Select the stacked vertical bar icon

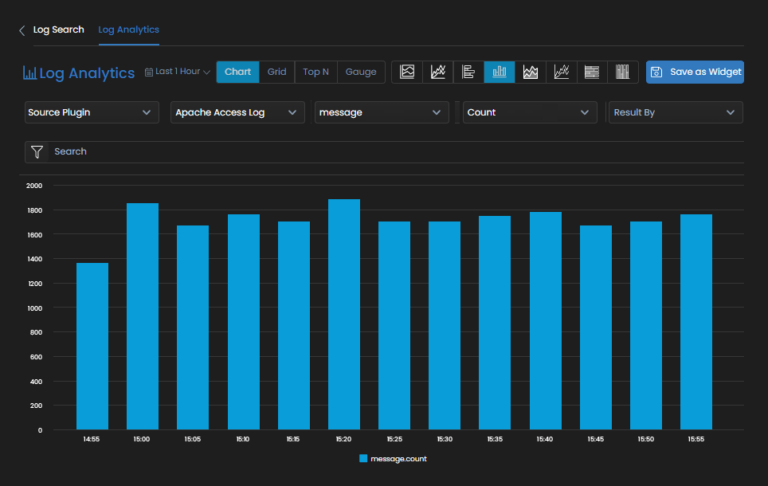click(622, 72)
